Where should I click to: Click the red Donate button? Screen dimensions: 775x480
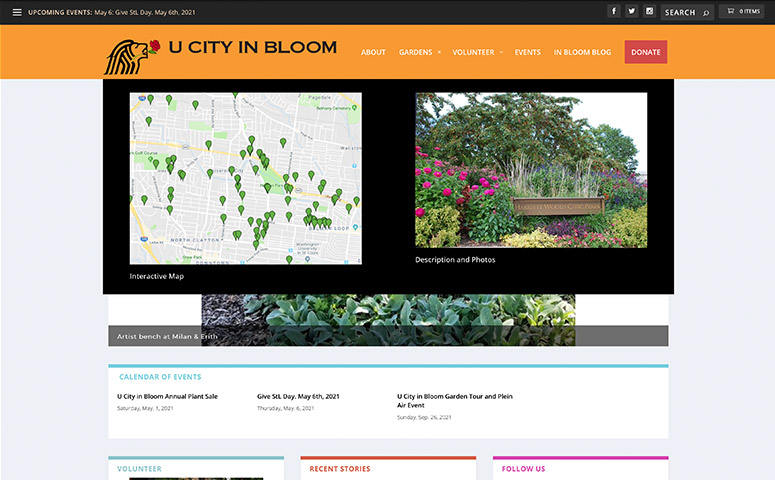click(646, 52)
